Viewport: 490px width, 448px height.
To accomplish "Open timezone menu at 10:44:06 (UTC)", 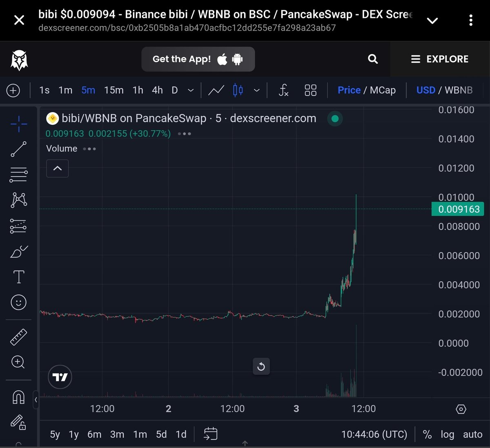I will click(374, 435).
